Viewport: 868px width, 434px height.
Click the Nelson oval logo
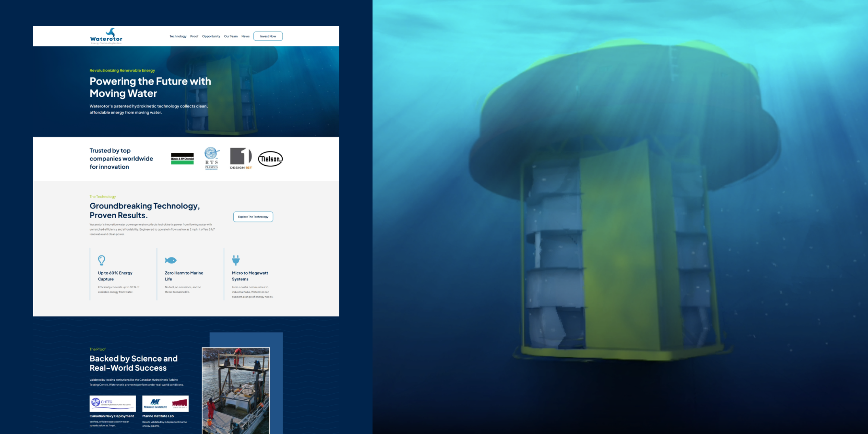click(270, 159)
